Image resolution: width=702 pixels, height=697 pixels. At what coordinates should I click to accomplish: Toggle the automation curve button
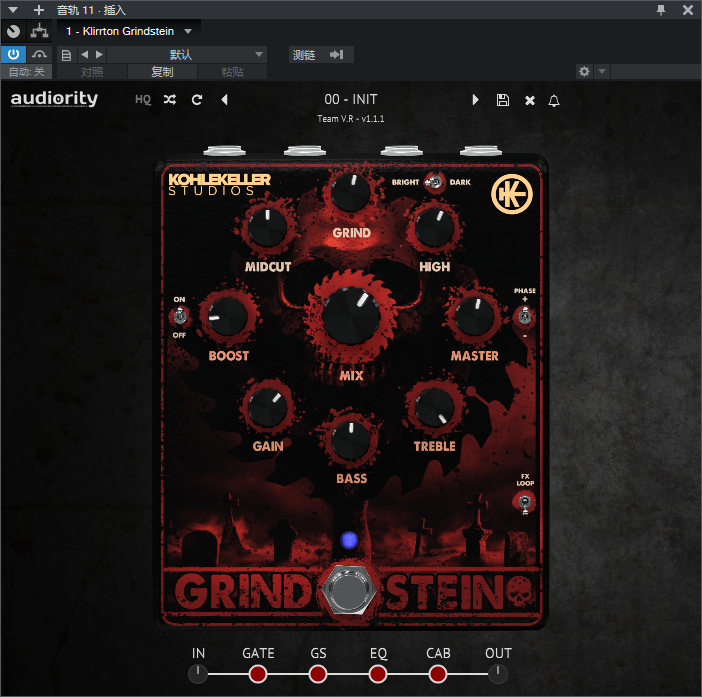(39, 54)
